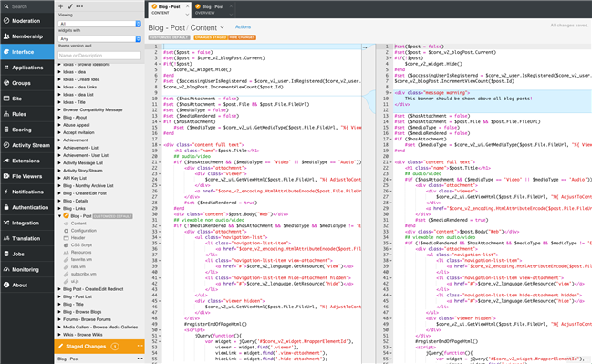Select Media Gallery - Browse Media Galleries widget
592x364 pixels.
[x=100, y=327]
